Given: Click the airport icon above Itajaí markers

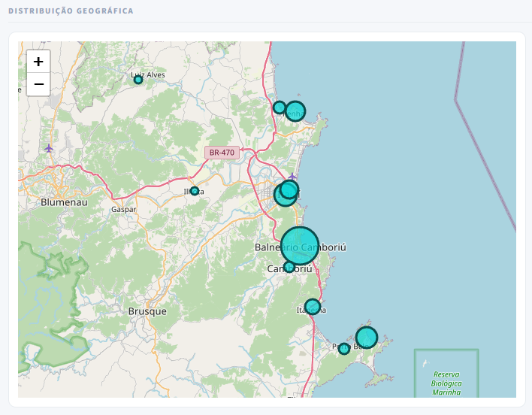Looking at the screenshot, I should pyautogui.click(x=292, y=176).
